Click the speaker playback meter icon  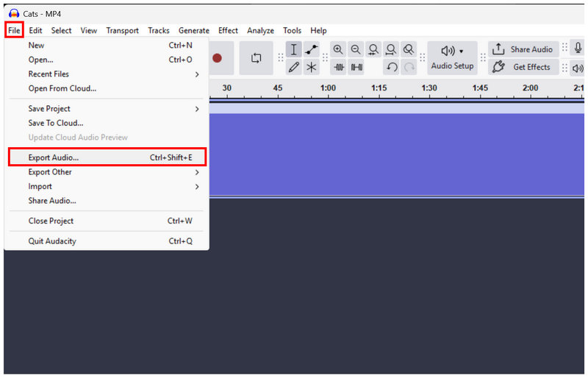(x=578, y=68)
